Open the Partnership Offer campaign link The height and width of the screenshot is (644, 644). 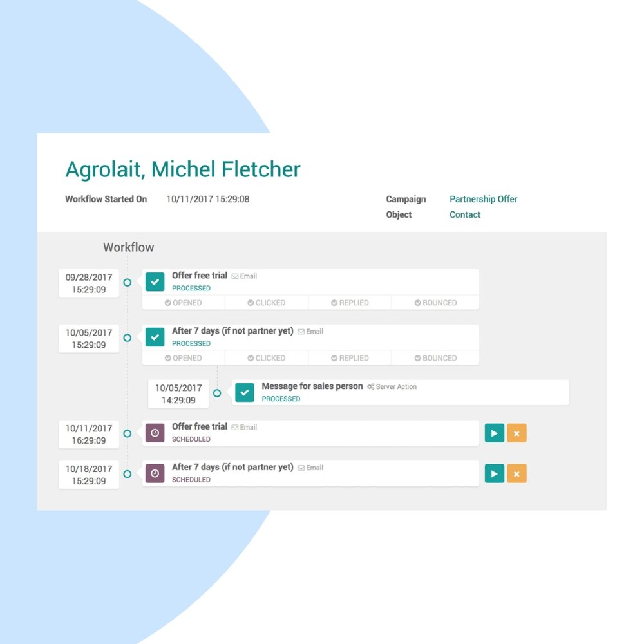coord(484,199)
